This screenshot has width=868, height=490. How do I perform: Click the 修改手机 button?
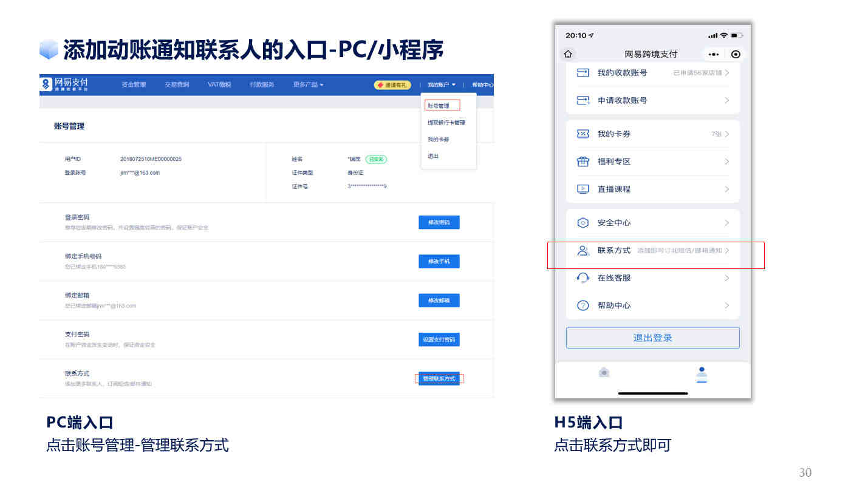click(x=439, y=261)
